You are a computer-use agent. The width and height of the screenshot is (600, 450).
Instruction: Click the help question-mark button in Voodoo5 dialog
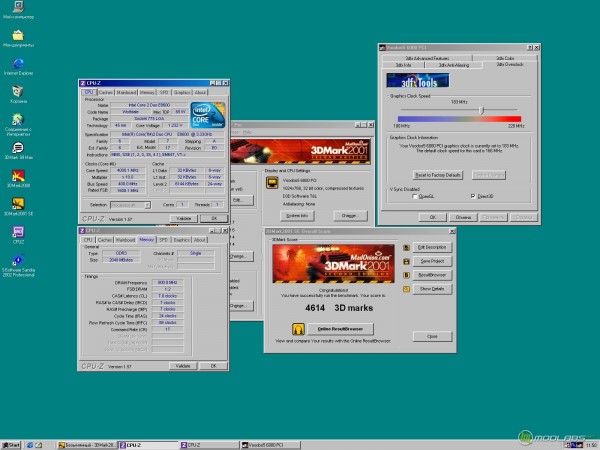click(x=530, y=47)
